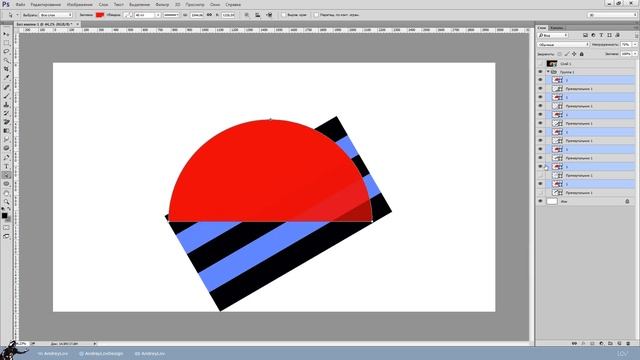The image size is (640, 360).
Task: Click delete layer trash icon
Action: pyautogui.click(x=628, y=344)
